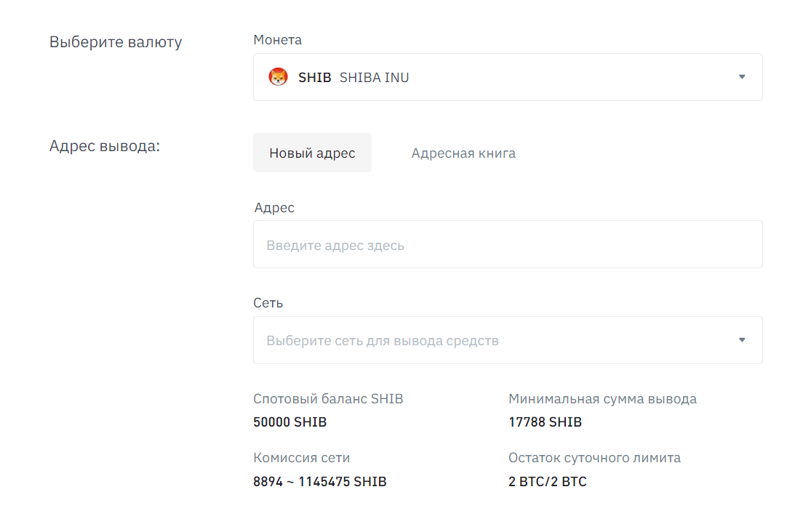Screen dimensions: 795x532
Task: Click the 17788 SHIB minimum withdrawal value
Action: (545, 422)
